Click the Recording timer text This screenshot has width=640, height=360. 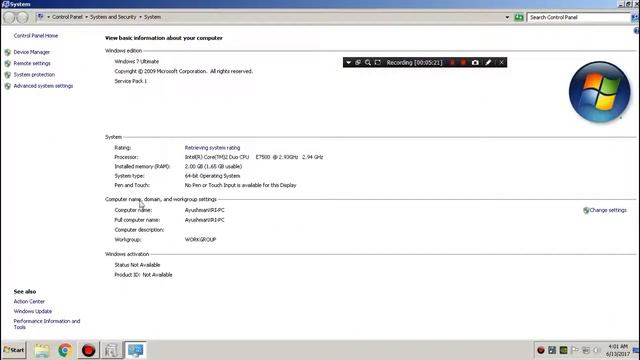coord(414,62)
